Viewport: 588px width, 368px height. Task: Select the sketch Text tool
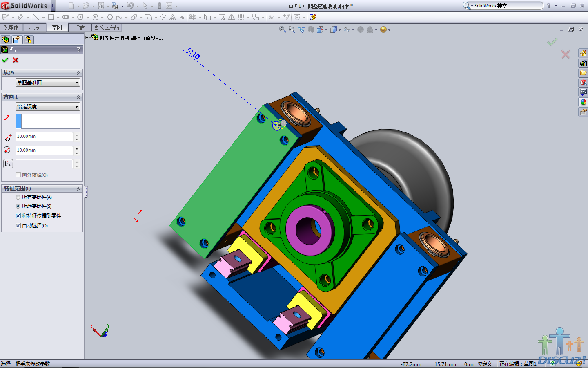click(x=173, y=17)
